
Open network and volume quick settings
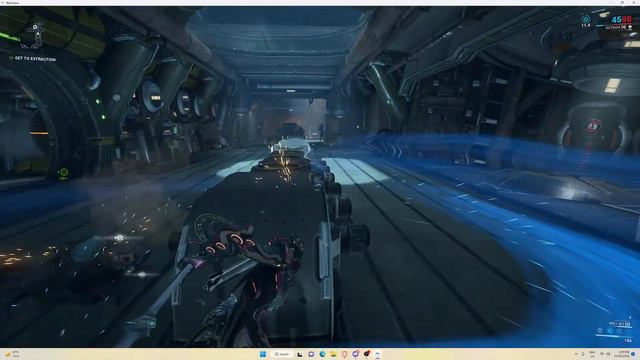click(605, 354)
